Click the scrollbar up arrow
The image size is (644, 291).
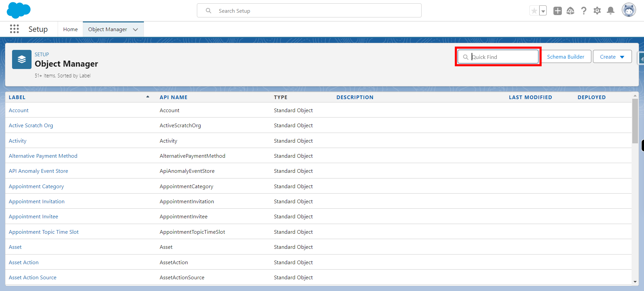pyautogui.click(x=635, y=96)
